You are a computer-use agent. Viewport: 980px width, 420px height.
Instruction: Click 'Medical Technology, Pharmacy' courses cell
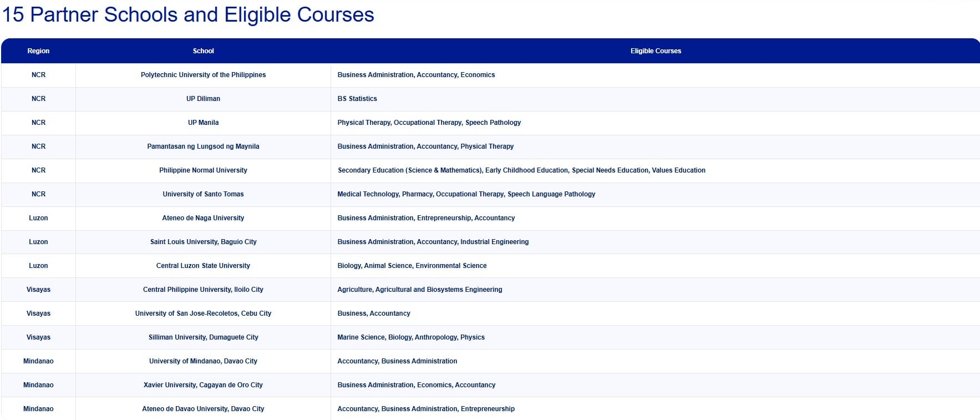(x=656, y=194)
